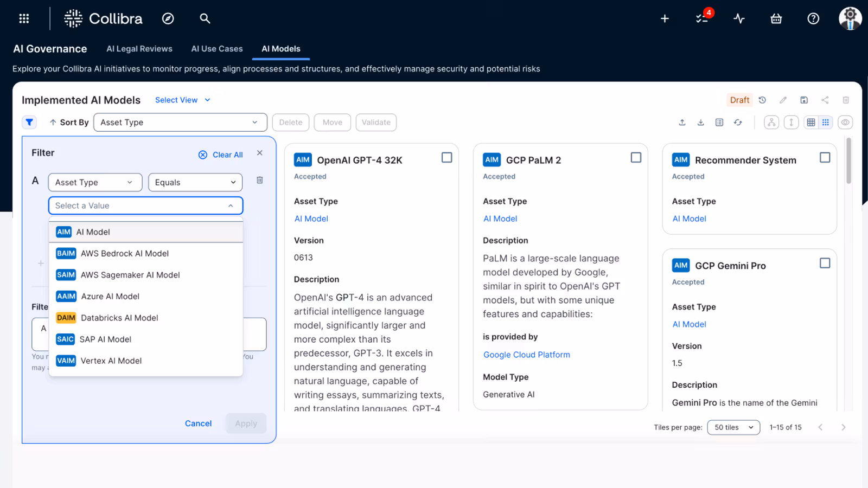The width and height of the screenshot is (868, 488).
Task: Open the 50 tiles per page dropdown
Action: pos(733,427)
